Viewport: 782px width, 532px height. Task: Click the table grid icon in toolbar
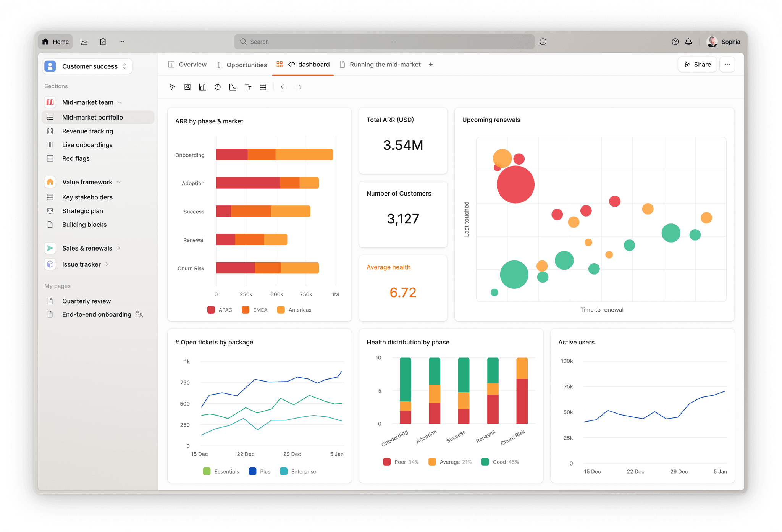tap(263, 87)
